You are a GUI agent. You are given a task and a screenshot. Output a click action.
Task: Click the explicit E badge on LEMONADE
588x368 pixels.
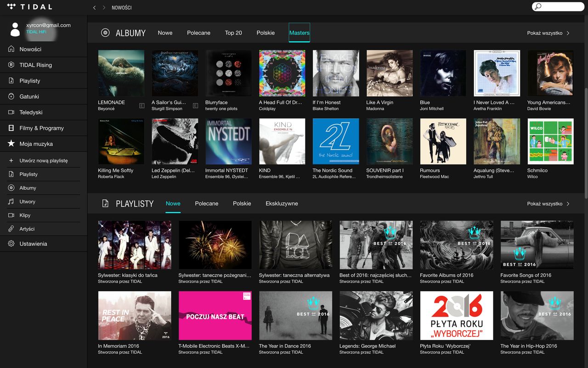141,106
